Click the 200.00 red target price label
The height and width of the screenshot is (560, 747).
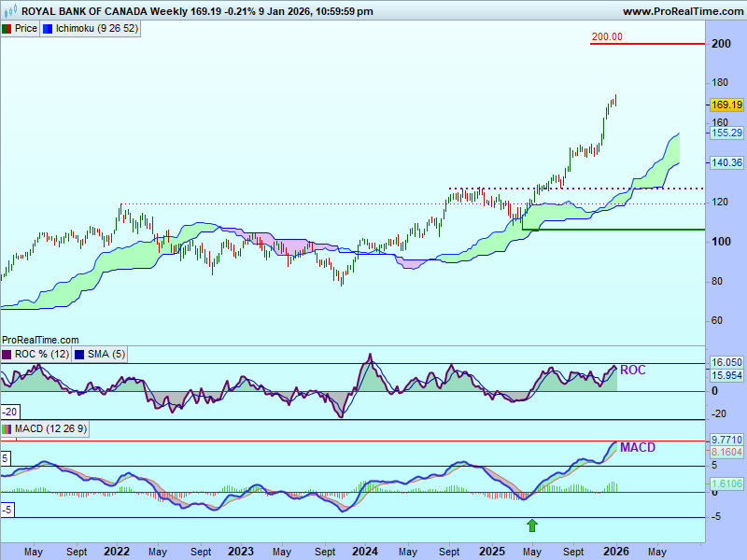point(607,37)
